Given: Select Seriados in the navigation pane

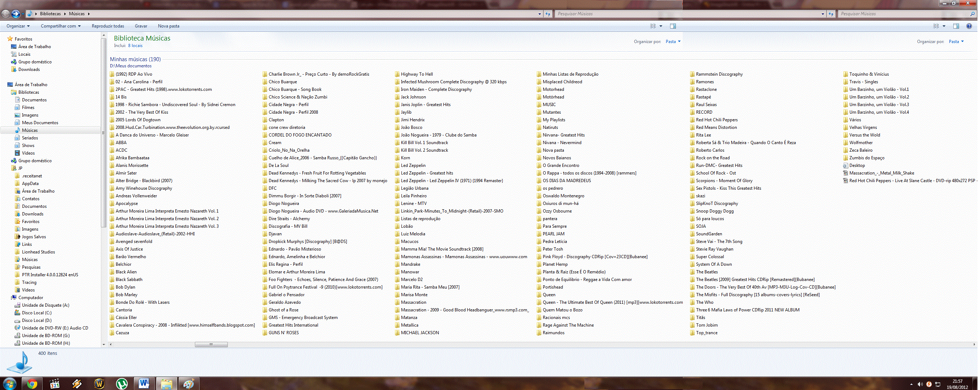Looking at the screenshot, I should pyautogui.click(x=30, y=138).
